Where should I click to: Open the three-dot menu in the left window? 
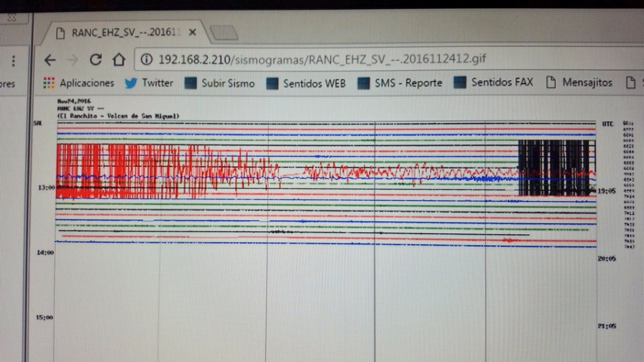pos(13,61)
